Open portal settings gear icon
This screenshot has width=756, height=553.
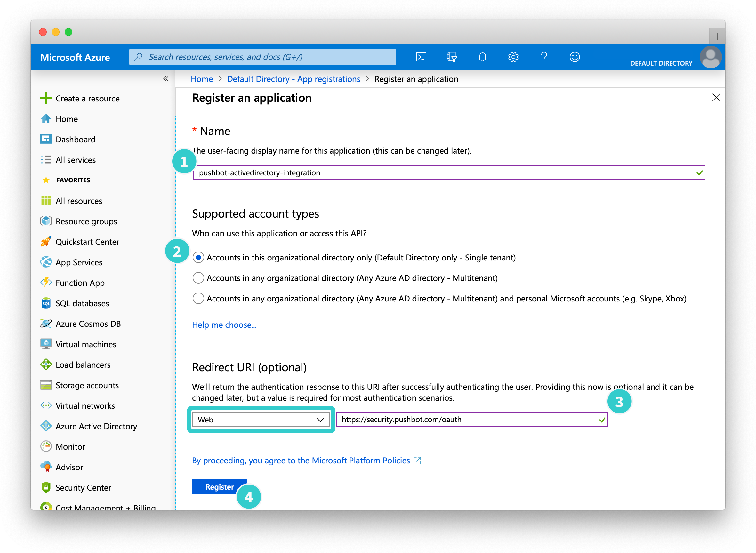[x=513, y=57]
